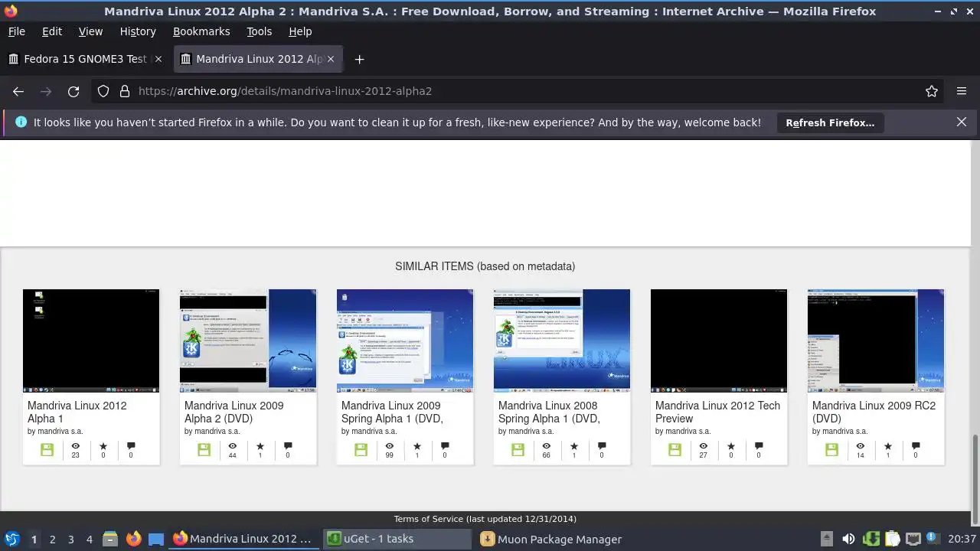Show site security via padlock icon

tap(125, 91)
